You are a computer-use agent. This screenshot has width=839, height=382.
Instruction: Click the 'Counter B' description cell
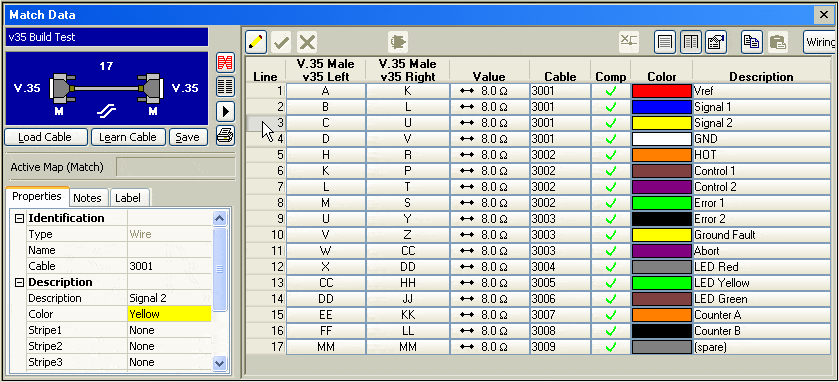[x=761, y=331]
